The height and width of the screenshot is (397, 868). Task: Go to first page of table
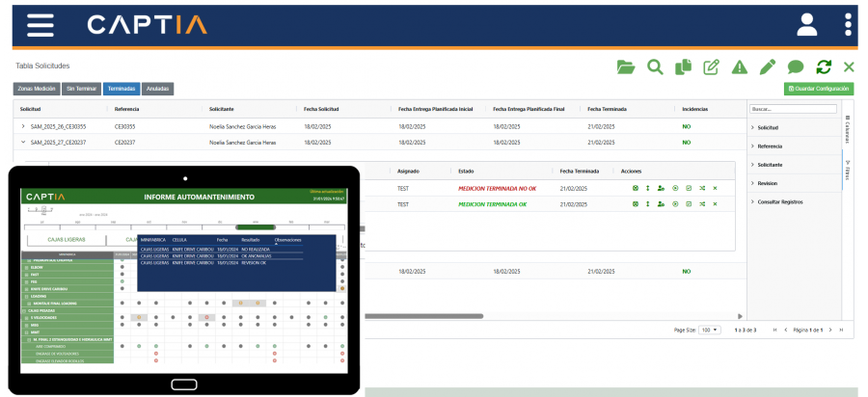774,330
